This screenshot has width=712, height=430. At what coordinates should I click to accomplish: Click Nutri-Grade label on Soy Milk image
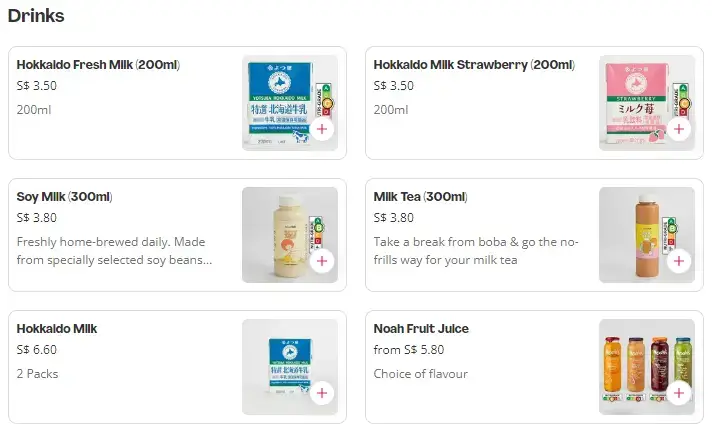320,229
